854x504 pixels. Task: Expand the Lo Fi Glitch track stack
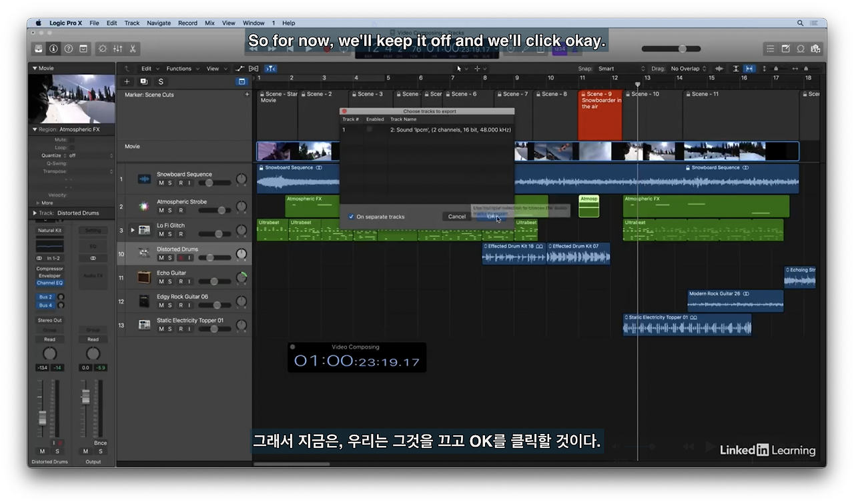pyautogui.click(x=132, y=230)
